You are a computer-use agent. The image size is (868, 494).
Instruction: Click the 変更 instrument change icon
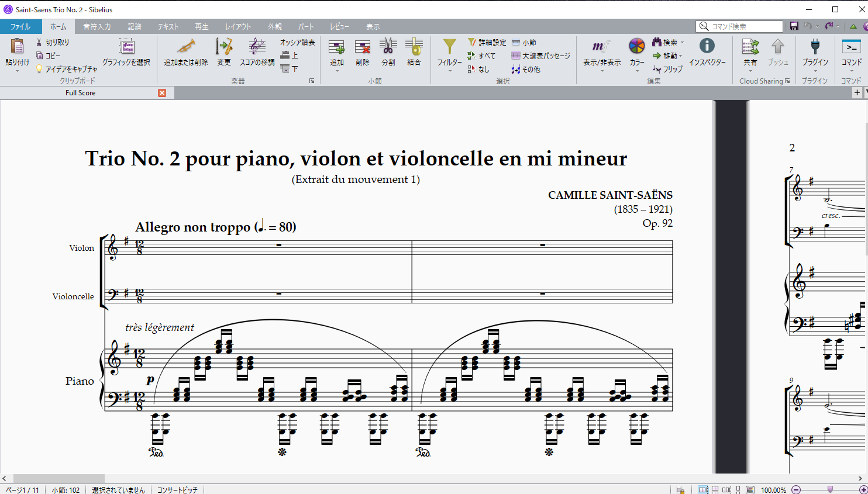coord(224,47)
